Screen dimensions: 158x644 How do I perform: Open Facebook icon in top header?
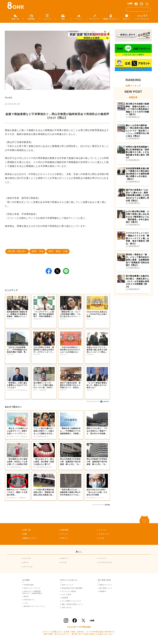(x=136, y=4)
